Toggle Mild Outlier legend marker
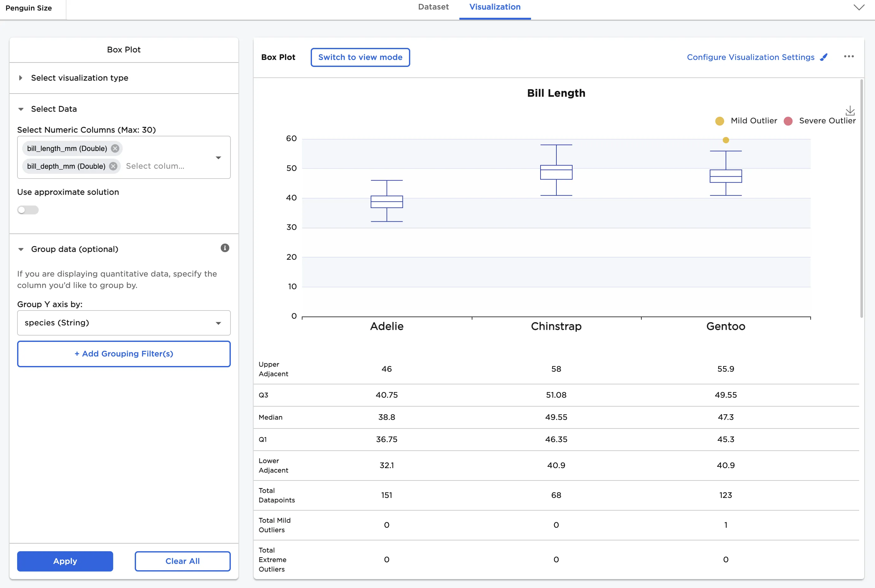 pos(719,121)
